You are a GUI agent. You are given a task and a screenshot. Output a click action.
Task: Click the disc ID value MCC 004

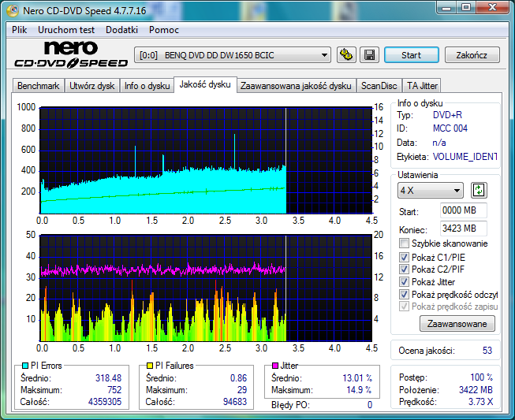pos(450,128)
